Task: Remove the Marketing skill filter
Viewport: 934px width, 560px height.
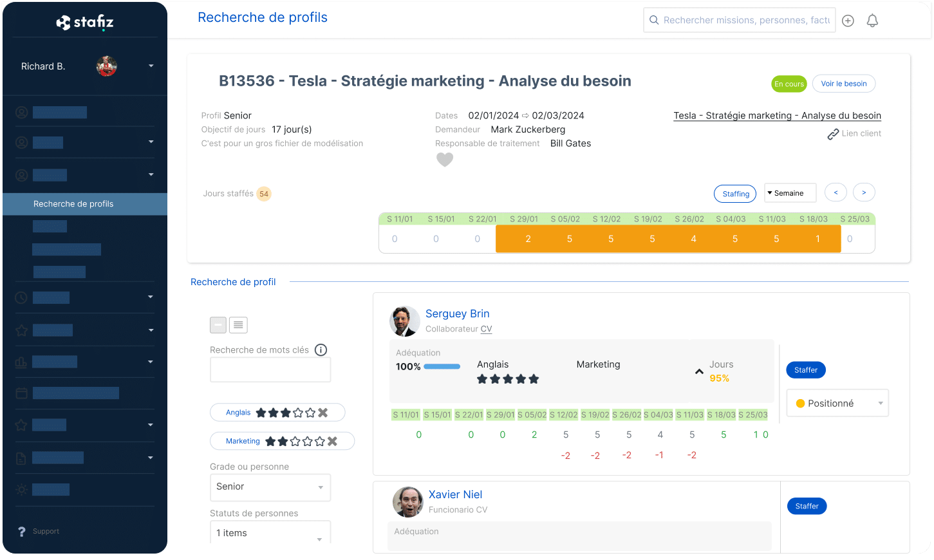Action: point(332,441)
